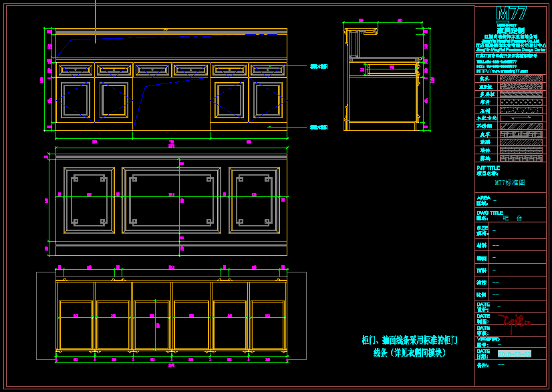Select the "SIZE" label in title block
The width and height of the screenshot is (552, 392).
pyautogui.click(x=482, y=228)
